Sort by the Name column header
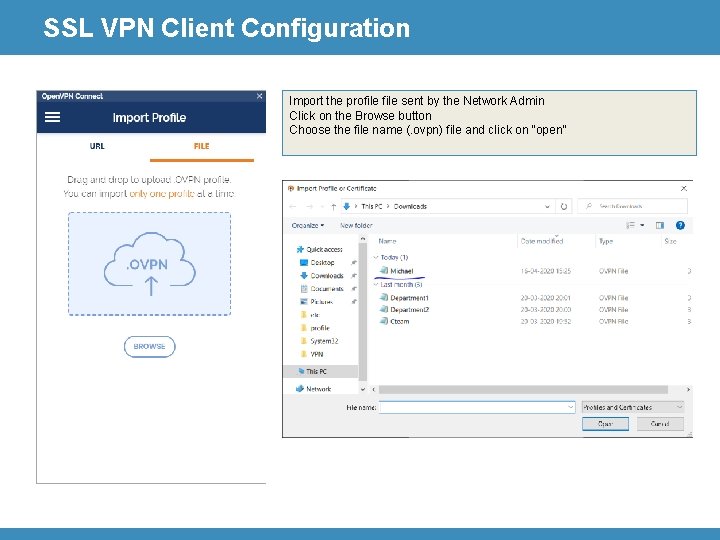Viewport: 720px width, 540px height. click(x=387, y=241)
